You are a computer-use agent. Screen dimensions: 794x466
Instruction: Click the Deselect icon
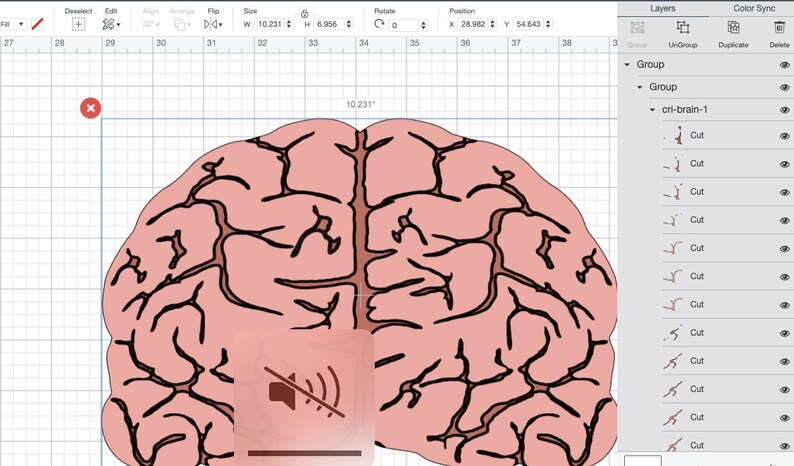tap(78, 24)
